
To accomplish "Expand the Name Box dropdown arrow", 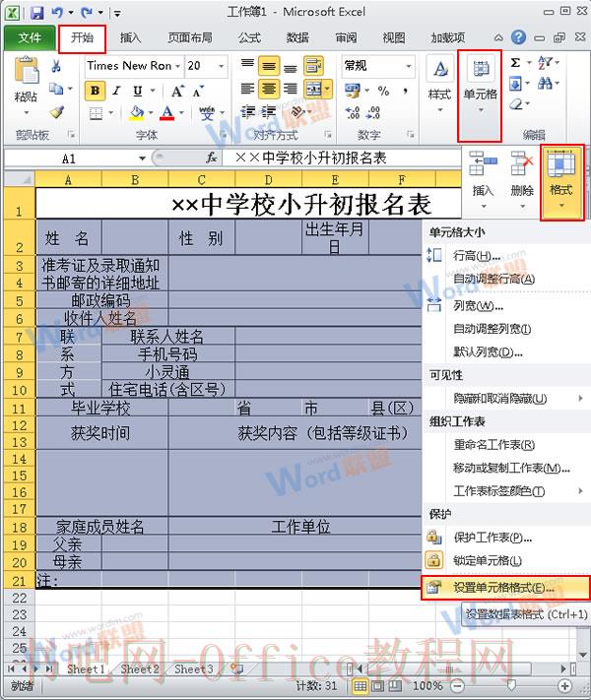I will (x=142, y=159).
